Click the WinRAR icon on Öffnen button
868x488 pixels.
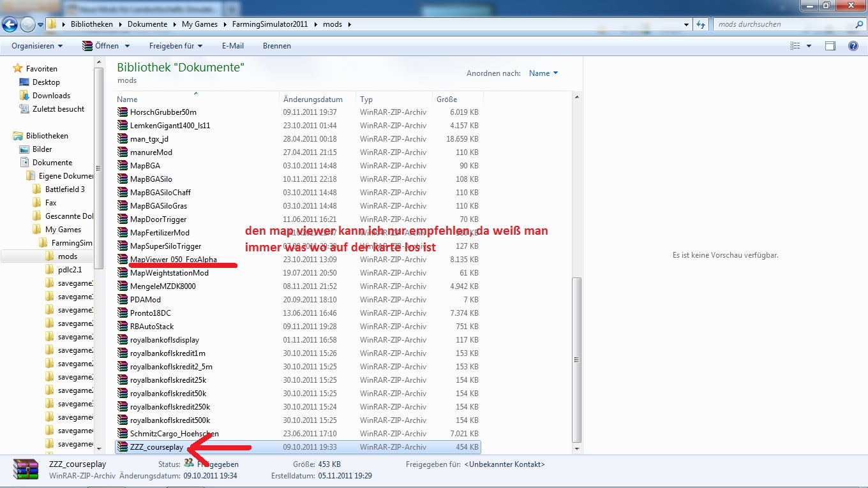click(x=88, y=46)
